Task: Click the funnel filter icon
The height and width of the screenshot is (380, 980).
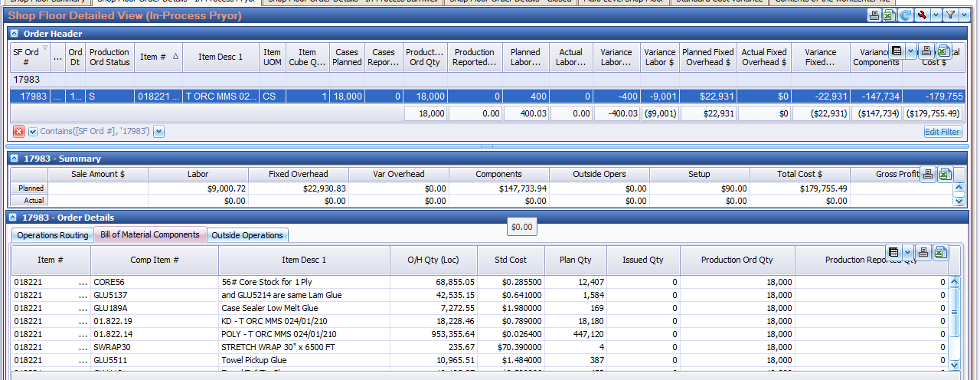Action: click(x=949, y=15)
